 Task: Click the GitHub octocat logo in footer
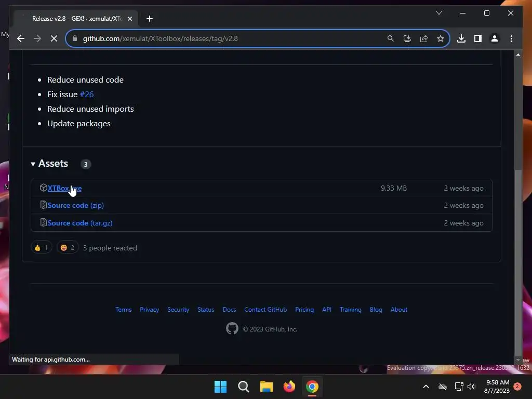click(x=232, y=328)
